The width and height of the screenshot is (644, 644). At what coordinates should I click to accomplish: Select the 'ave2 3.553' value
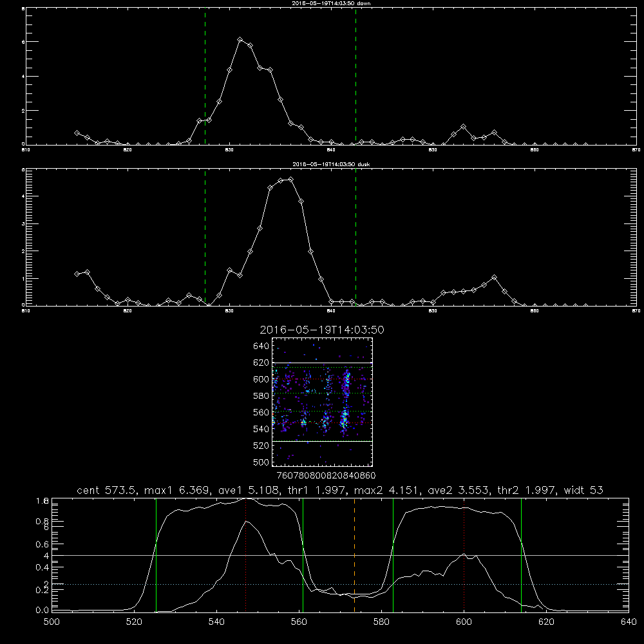(x=459, y=490)
